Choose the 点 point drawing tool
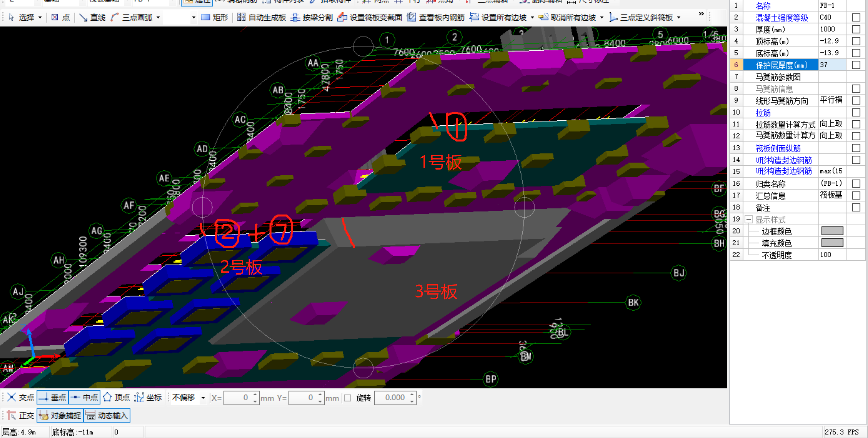This screenshot has width=868, height=438. (61, 17)
